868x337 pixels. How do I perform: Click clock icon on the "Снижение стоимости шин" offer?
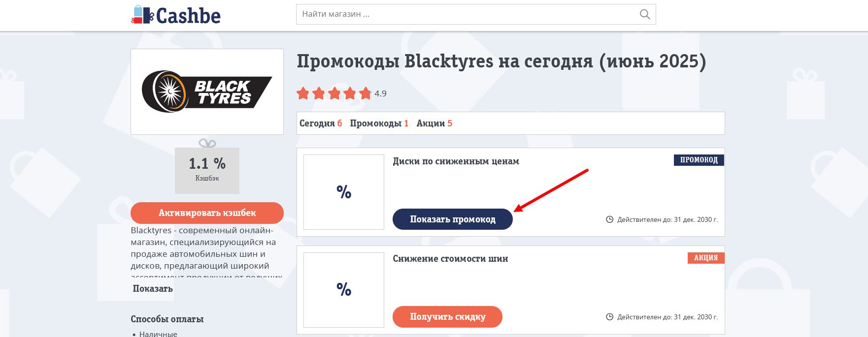tap(609, 317)
